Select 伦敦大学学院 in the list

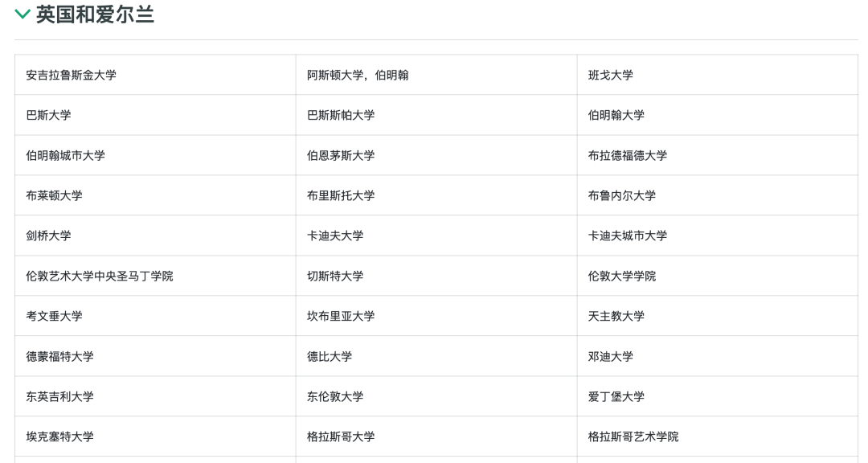click(622, 276)
